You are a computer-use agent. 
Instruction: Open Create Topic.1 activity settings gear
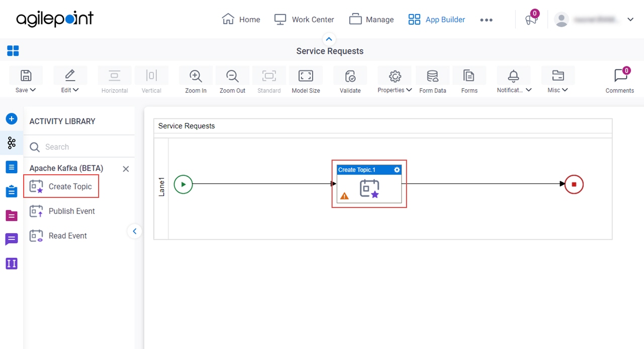click(397, 170)
